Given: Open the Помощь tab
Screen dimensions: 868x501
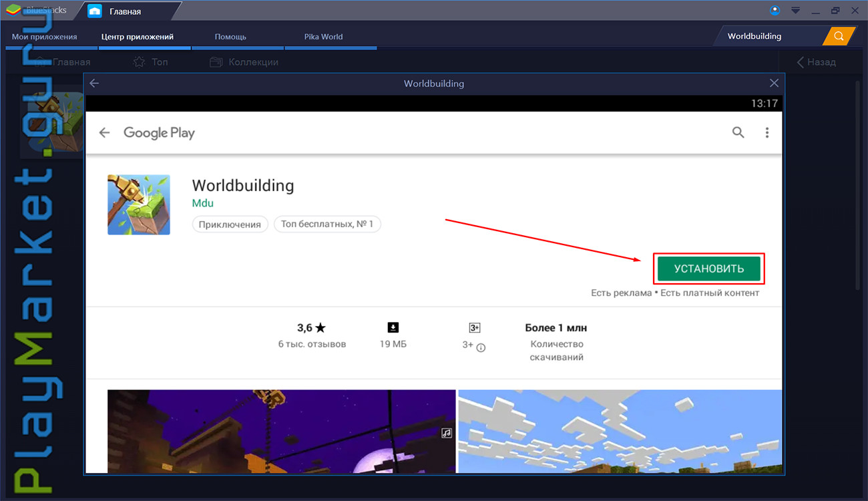Looking at the screenshot, I should [230, 37].
